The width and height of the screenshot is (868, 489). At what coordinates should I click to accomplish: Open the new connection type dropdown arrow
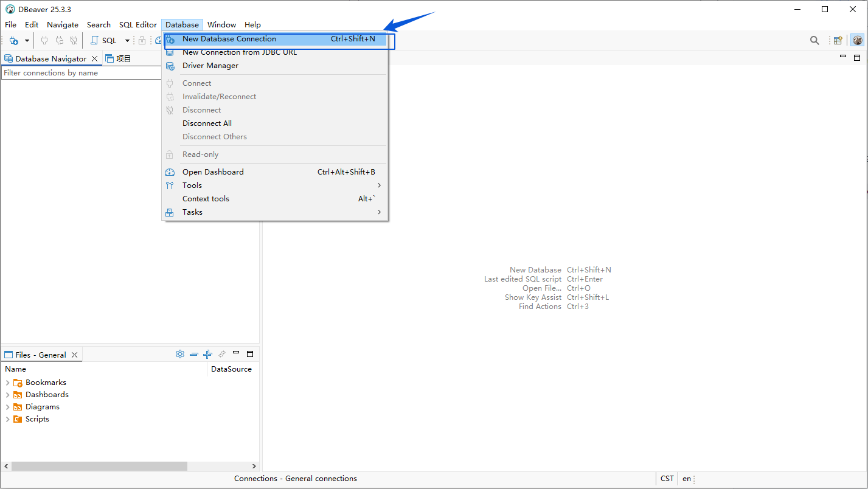[27, 41]
